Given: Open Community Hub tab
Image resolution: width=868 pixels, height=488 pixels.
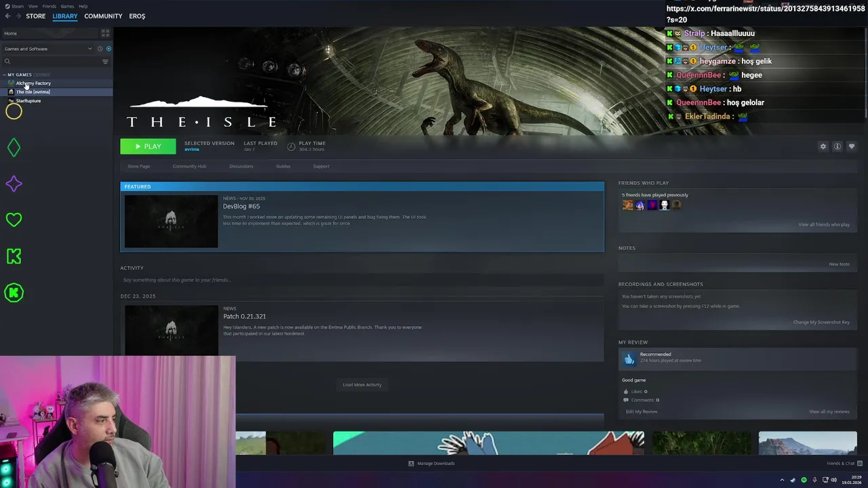Looking at the screenshot, I should click(x=189, y=166).
